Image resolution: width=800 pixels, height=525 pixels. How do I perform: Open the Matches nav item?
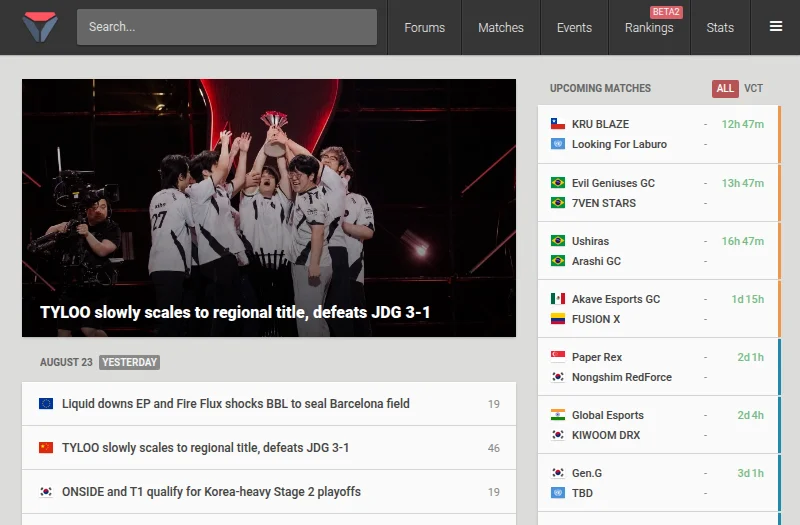tap(501, 28)
